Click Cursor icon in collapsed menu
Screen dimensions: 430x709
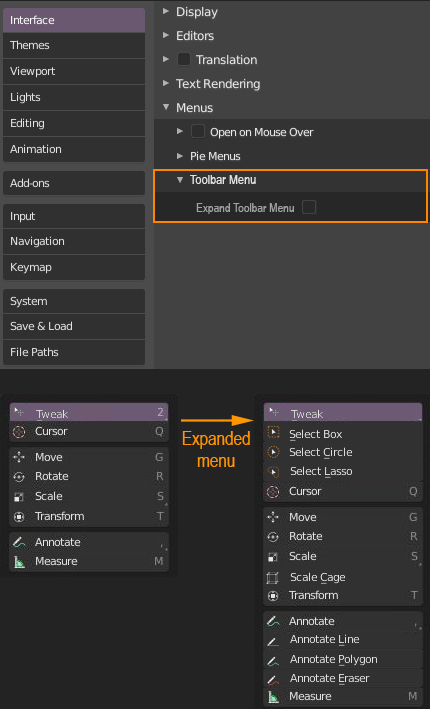click(x=19, y=431)
